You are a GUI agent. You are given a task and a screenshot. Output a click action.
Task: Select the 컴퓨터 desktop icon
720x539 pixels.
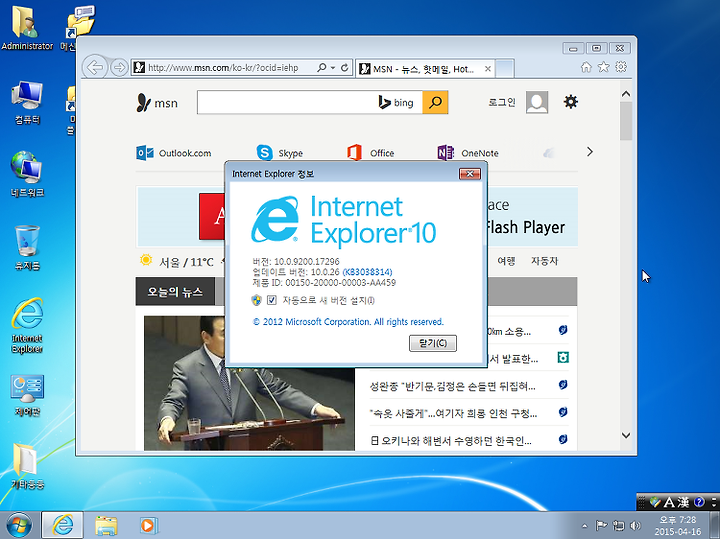[x=27, y=103]
